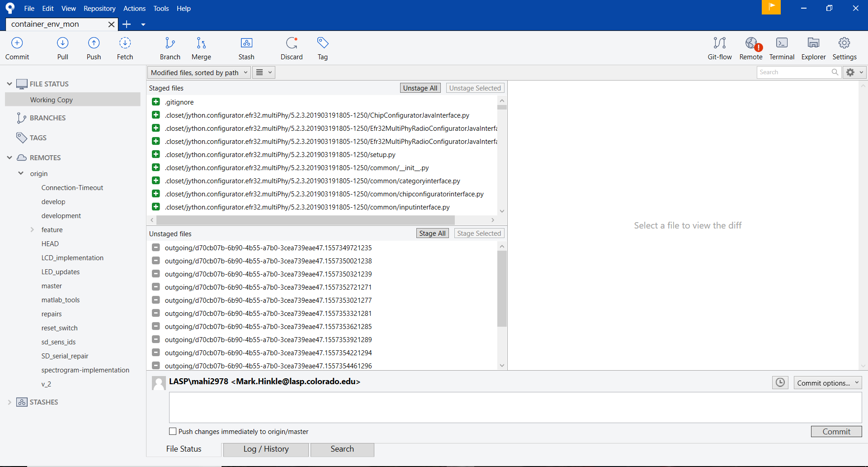
Task: Open the Git-flow tool
Action: (x=720, y=48)
